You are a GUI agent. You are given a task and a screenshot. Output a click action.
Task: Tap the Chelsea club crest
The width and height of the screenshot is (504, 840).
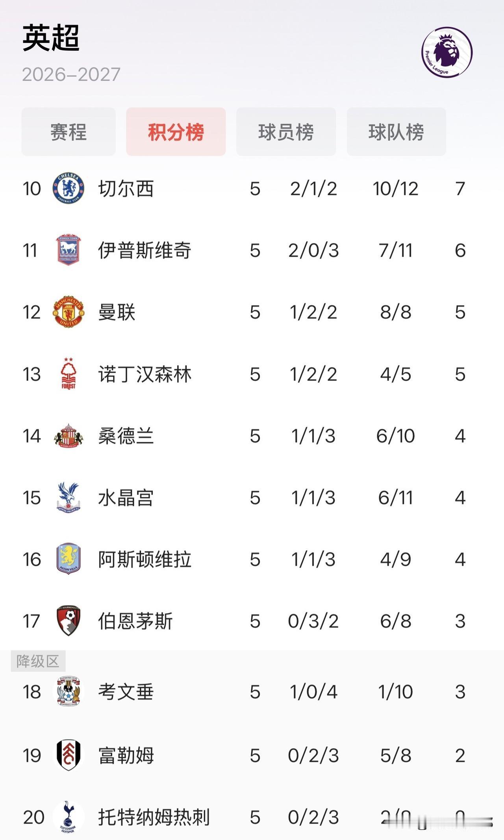click(x=69, y=188)
